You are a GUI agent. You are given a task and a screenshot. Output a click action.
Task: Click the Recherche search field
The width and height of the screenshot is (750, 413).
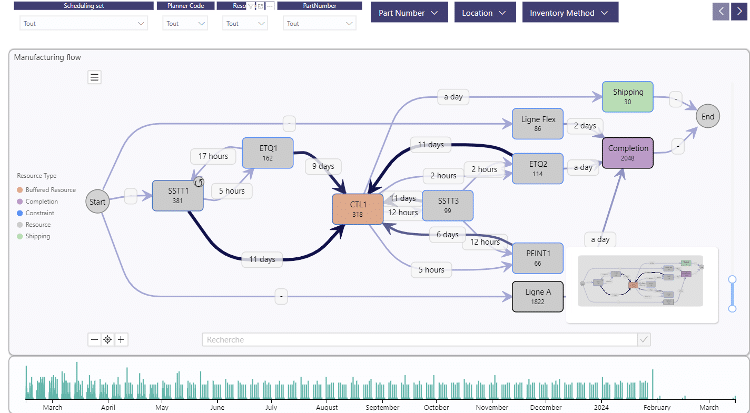(420, 339)
